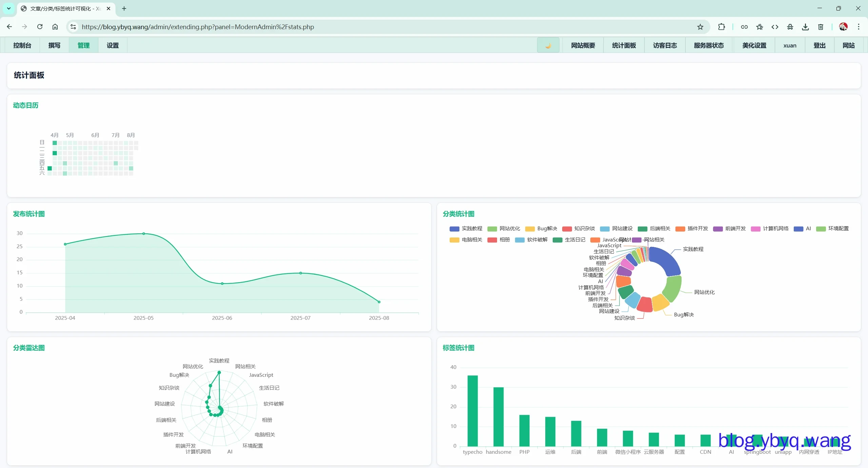Image resolution: width=868 pixels, height=468 pixels.
Task: Toggle 软件破解 legend series
Action: tap(531, 240)
